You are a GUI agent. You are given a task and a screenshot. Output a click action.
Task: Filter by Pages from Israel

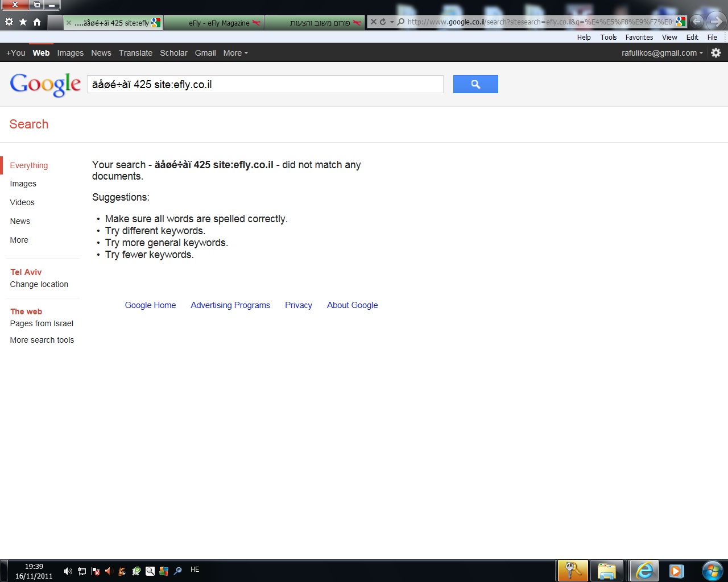[x=42, y=323]
